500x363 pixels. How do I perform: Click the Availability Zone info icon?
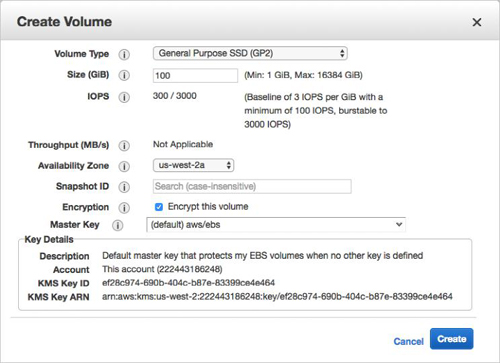124,166
